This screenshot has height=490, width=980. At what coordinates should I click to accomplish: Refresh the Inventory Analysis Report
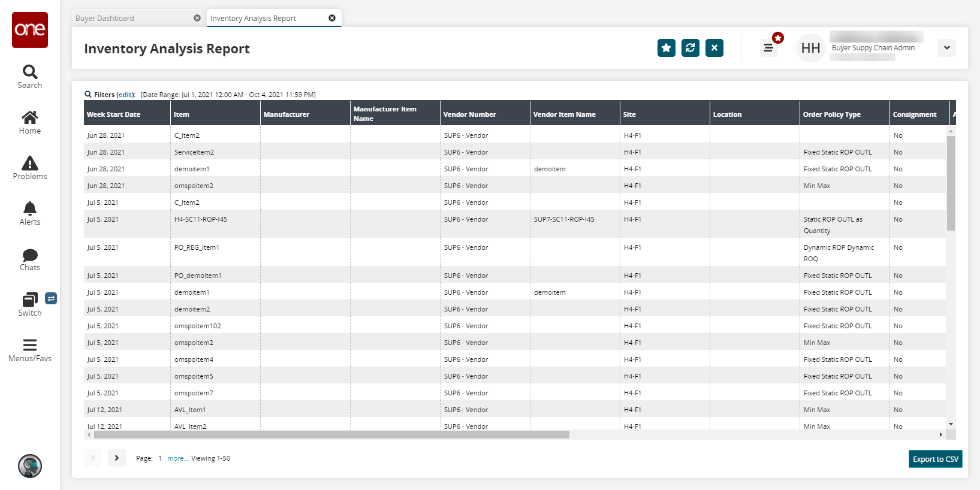(690, 48)
